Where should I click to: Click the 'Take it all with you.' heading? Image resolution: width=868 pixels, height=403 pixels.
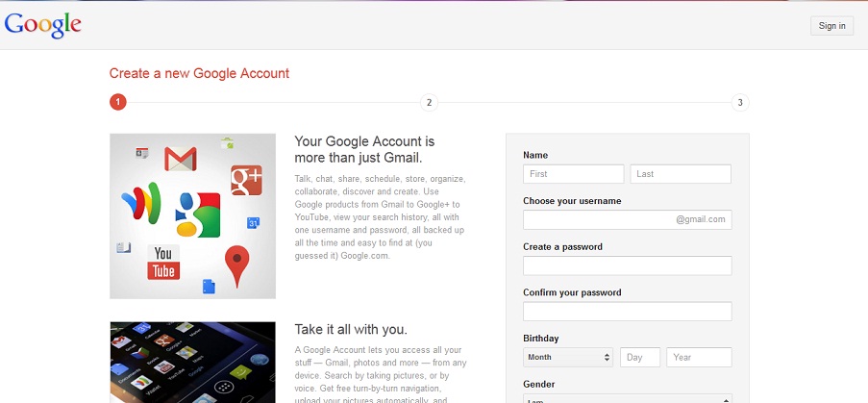351,329
